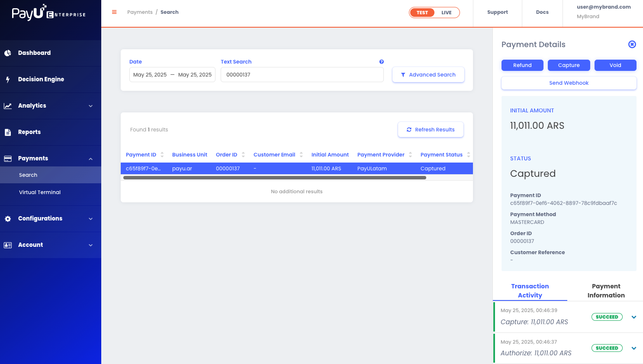
Task: Click the Reports document icon
Action: [x=8, y=132]
